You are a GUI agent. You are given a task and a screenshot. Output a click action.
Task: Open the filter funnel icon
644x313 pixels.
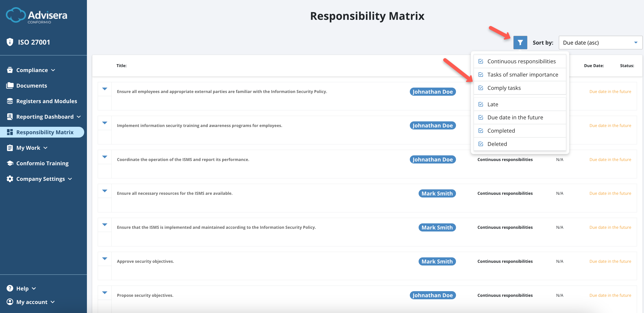(520, 43)
